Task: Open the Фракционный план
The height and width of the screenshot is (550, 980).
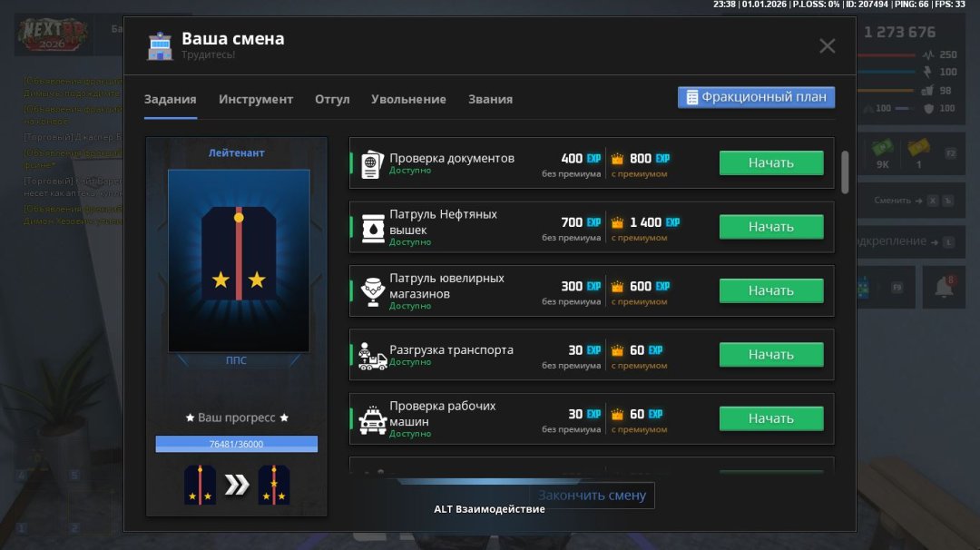Action: (x=756, y=98)
